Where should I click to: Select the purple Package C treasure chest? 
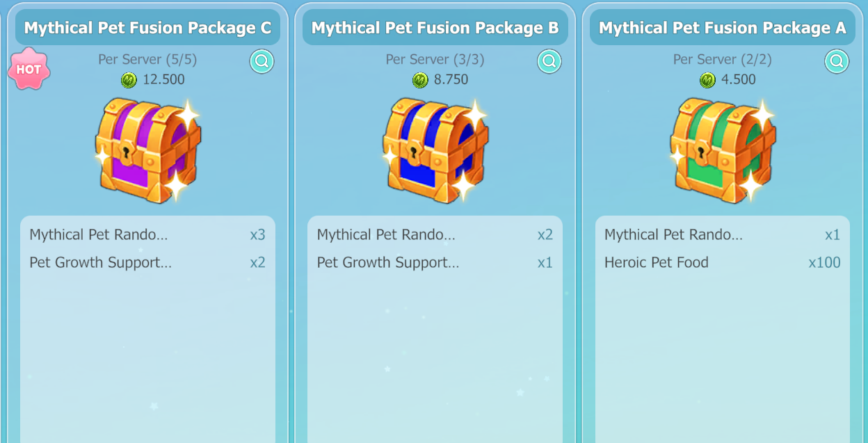pos(148,150)
